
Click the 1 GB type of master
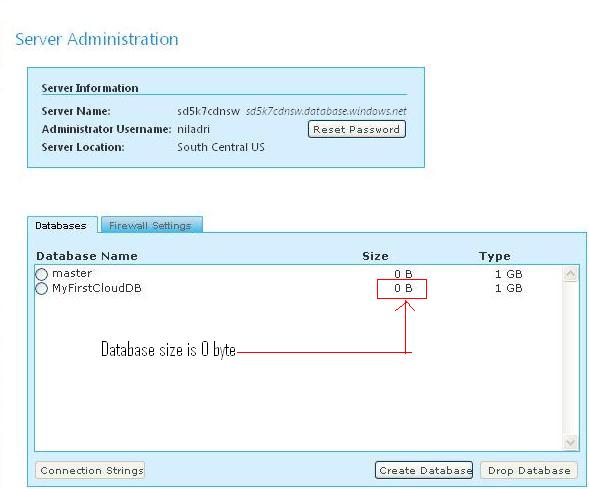(509, 274)
